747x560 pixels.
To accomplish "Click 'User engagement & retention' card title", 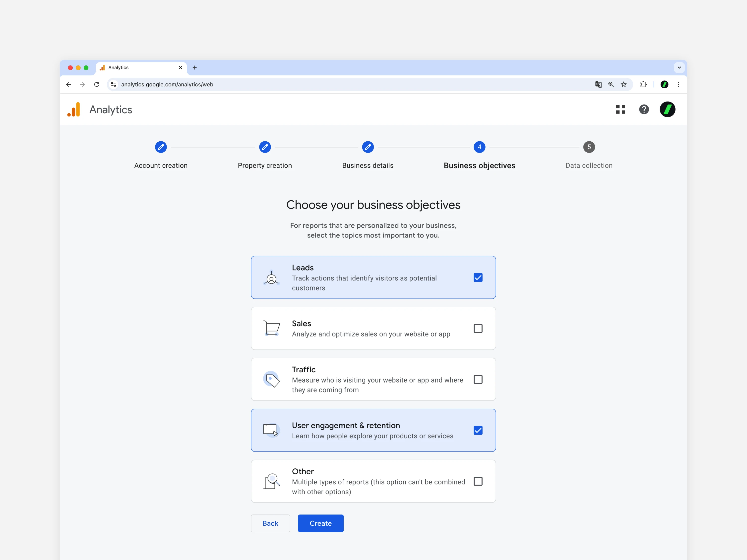I will click(346, 425).
